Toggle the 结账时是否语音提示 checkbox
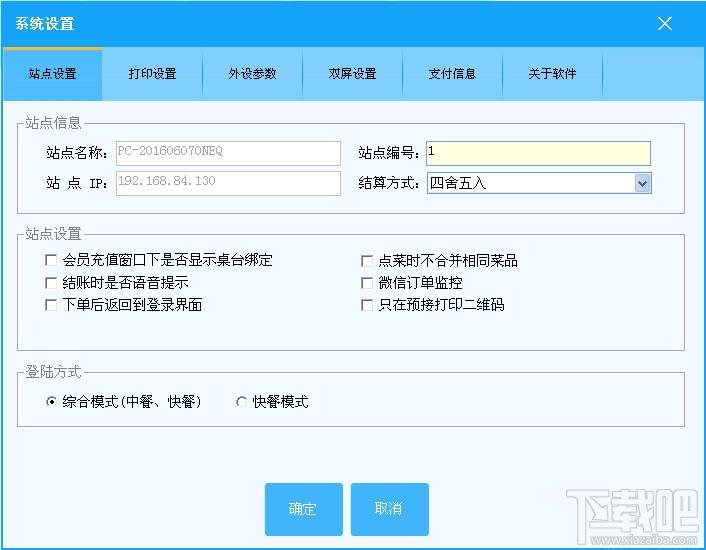The height and width of the screenshot is (550, 706). [51, 283]
